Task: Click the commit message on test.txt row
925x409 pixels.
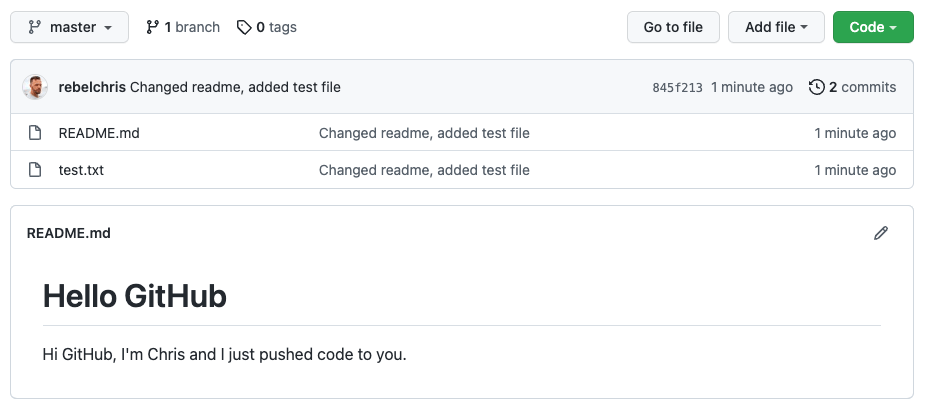Action: pyautogui.click(x=424, y=170)
